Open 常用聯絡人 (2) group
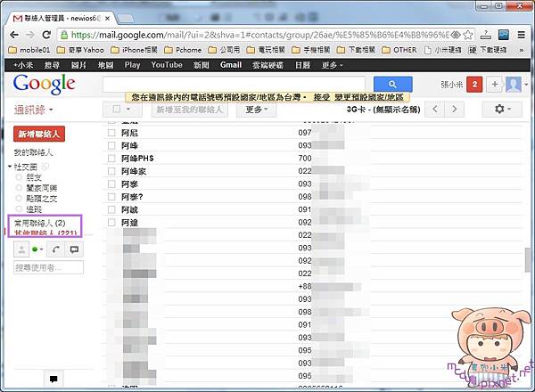The width and height of the screenshot is (535, 392). point(39,223)
